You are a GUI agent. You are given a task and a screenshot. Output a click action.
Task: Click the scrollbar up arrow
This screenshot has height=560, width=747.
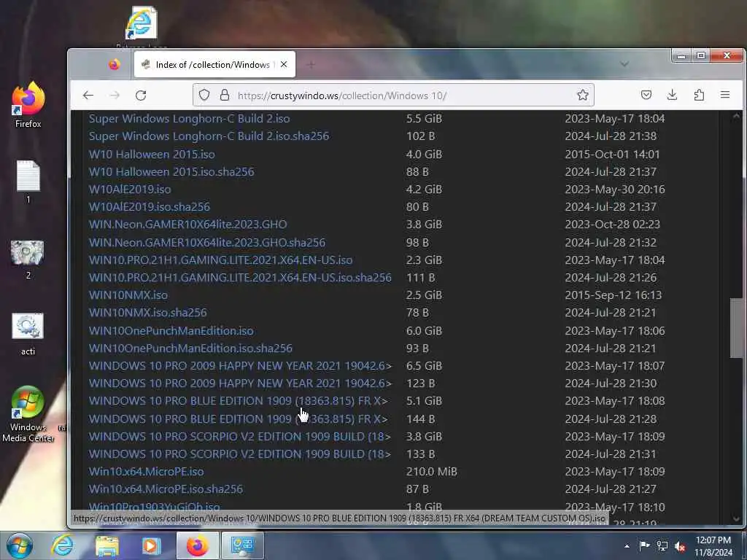pyautogui.click(x=737, y=116)
